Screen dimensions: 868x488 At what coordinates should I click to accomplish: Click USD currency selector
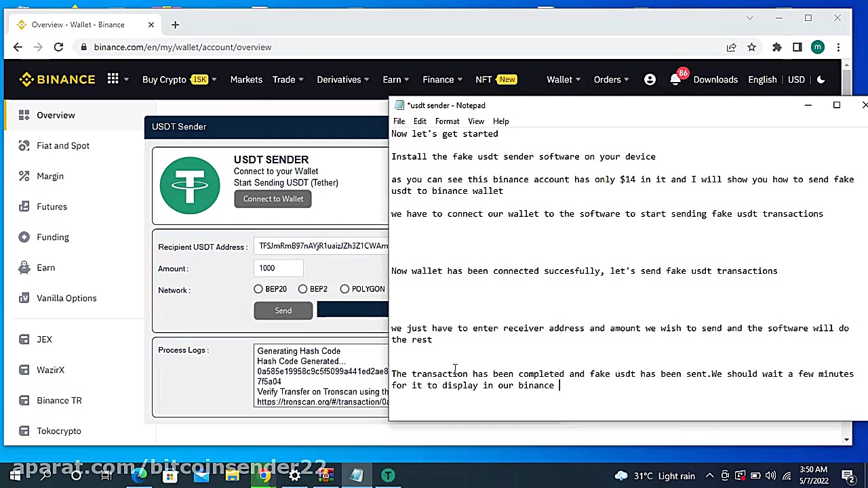coord(796,79)
